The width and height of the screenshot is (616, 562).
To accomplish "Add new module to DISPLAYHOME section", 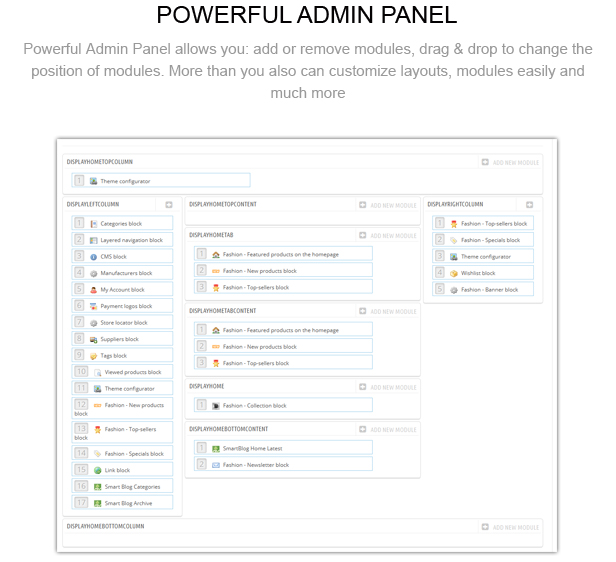I will coord(388,387).
